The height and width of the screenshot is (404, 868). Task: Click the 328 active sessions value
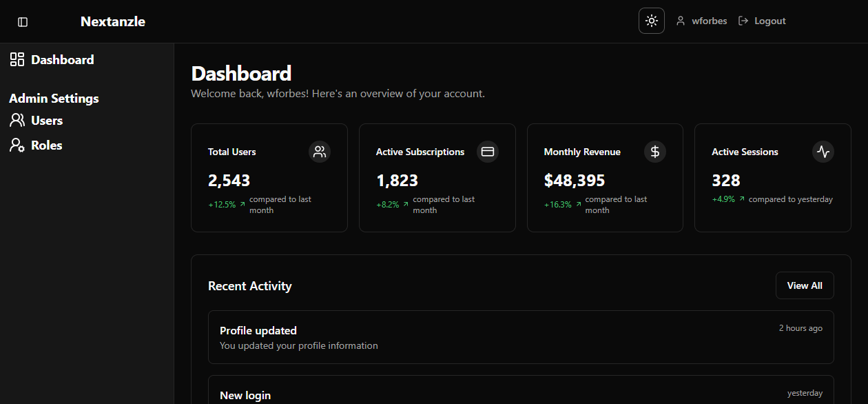coord(726,181)
